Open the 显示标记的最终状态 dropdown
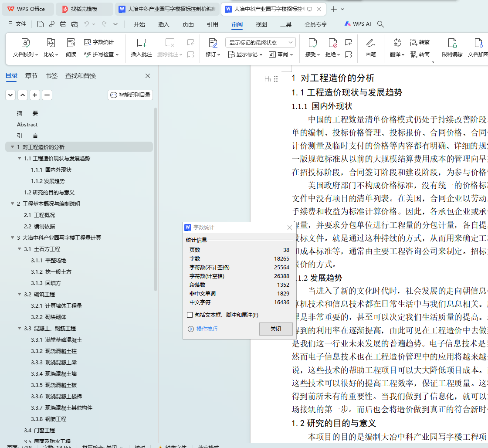Image resolution: width=488 pixels, height=448 pixels. pos(260,42)
